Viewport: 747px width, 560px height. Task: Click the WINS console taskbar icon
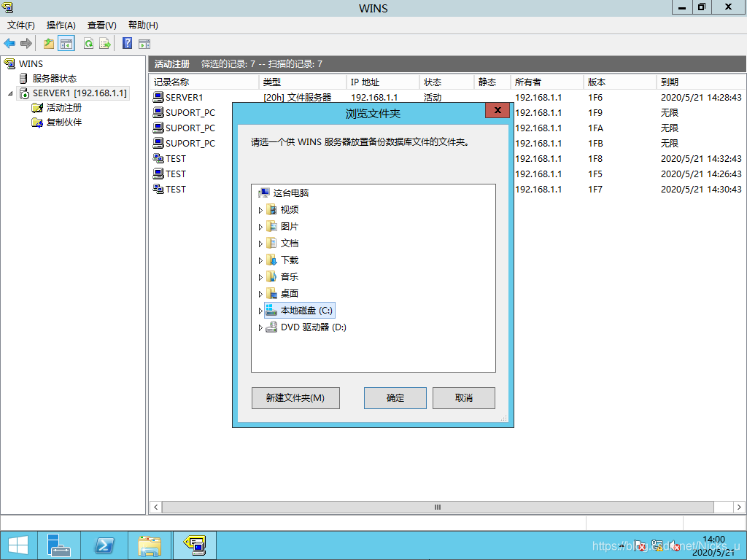(x=195, y=545)
